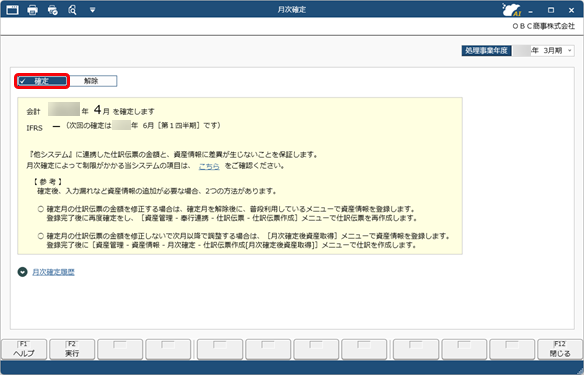Select the 確定 toggle option
The width and height of the screenshot is (584, 375).
point(42,81)
